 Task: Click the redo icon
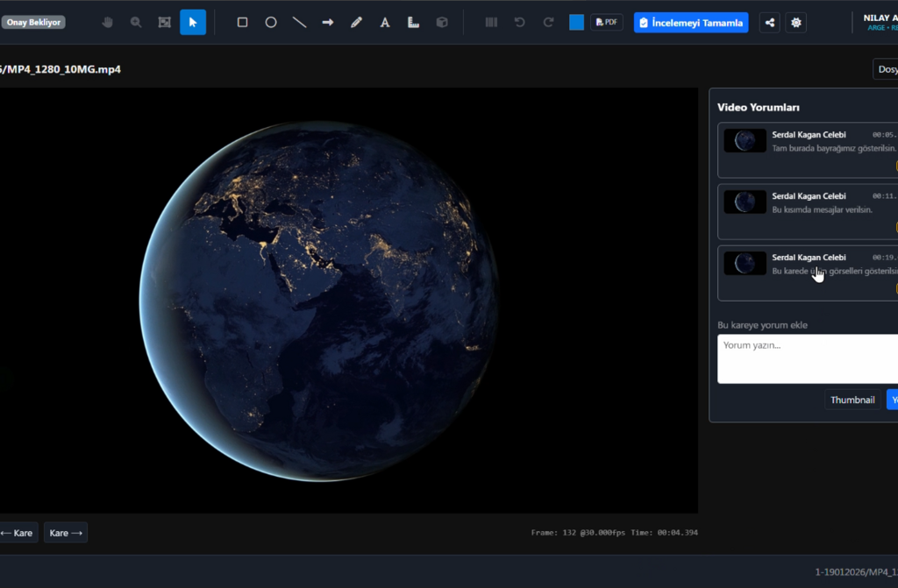(549, 22)
